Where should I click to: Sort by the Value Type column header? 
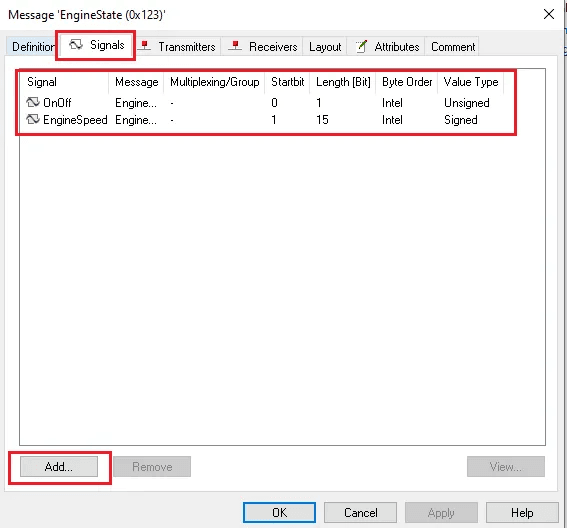[x=470, y=82]
